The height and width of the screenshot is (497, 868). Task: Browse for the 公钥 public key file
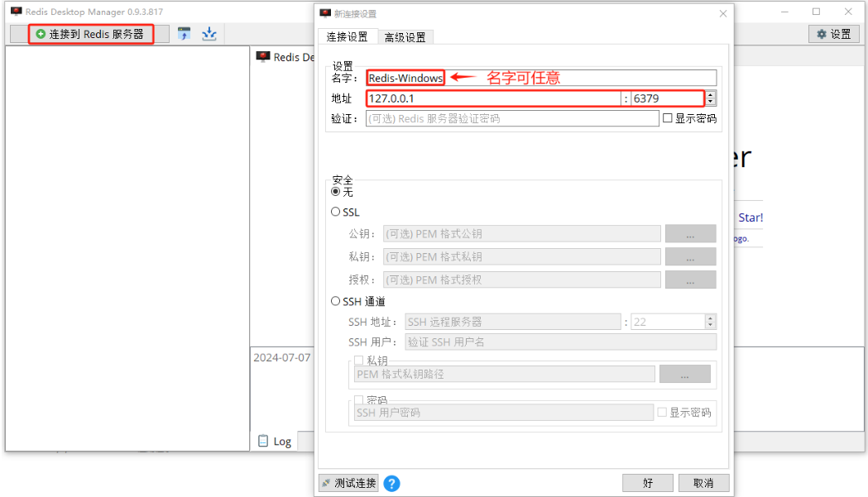click(690, 233)
